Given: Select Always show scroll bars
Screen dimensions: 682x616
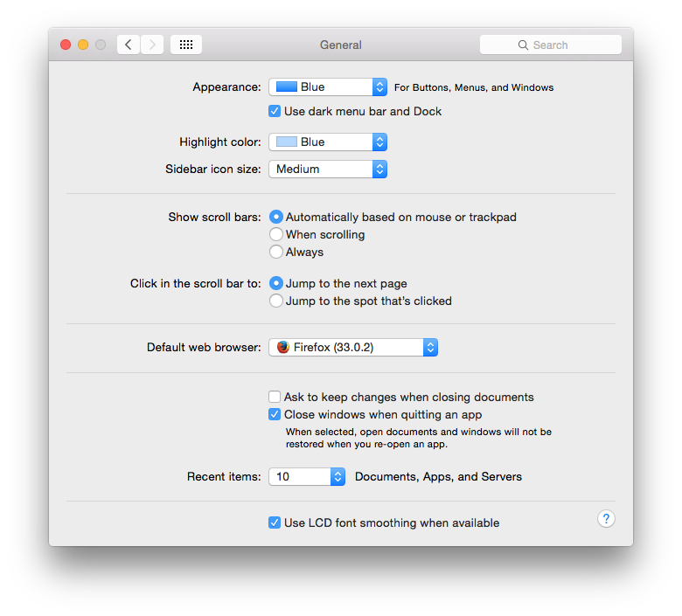Looking at the screenshot, I should 276,252.
